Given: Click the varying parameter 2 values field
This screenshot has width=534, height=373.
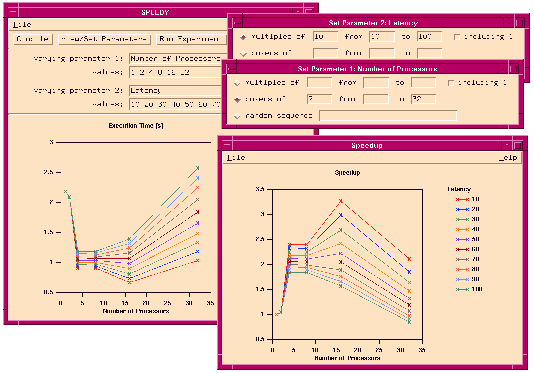Looking at the screenshot, I should [175, 104].
